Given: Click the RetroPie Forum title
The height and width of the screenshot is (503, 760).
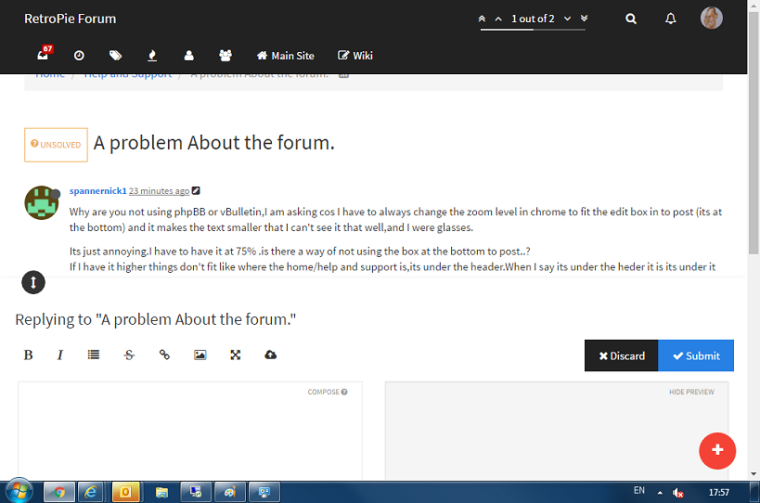Looking at the screenshot, I should coord(70,18).
